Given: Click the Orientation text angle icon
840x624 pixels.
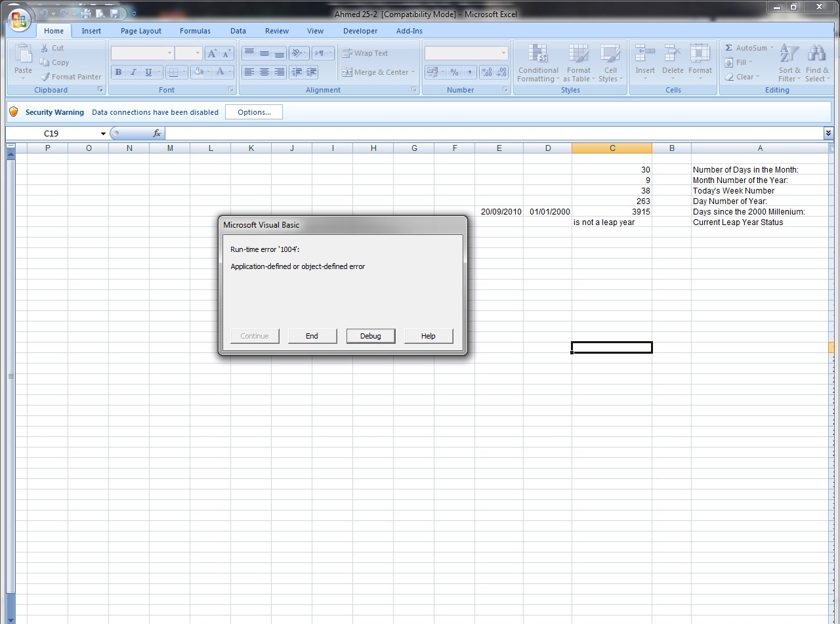Looking at the screenshot, I should tap(296, 53).
